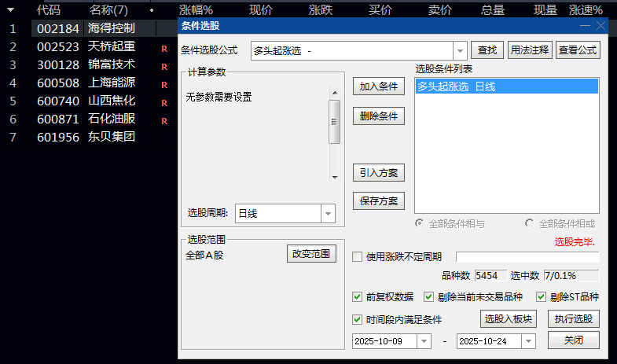Select stock row 002184 海得控制
The width and height of the screenshot is (617, 364).
[89, 28]
